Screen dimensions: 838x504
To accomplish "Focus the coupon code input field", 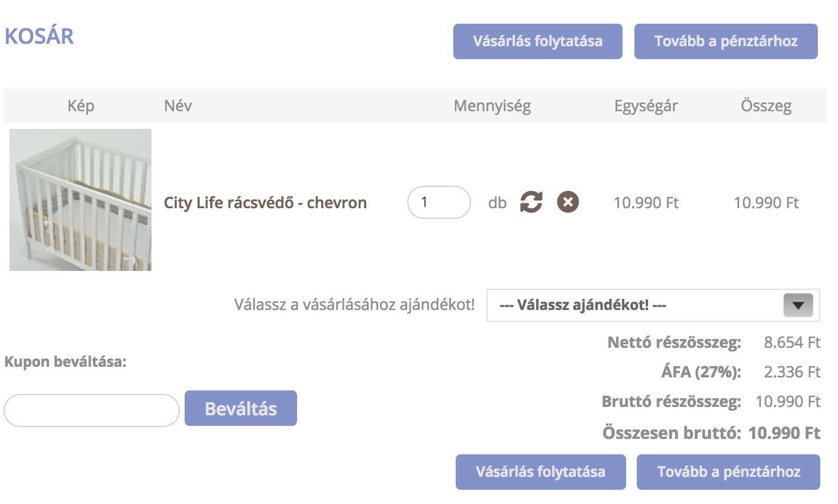I will [92, 410].
